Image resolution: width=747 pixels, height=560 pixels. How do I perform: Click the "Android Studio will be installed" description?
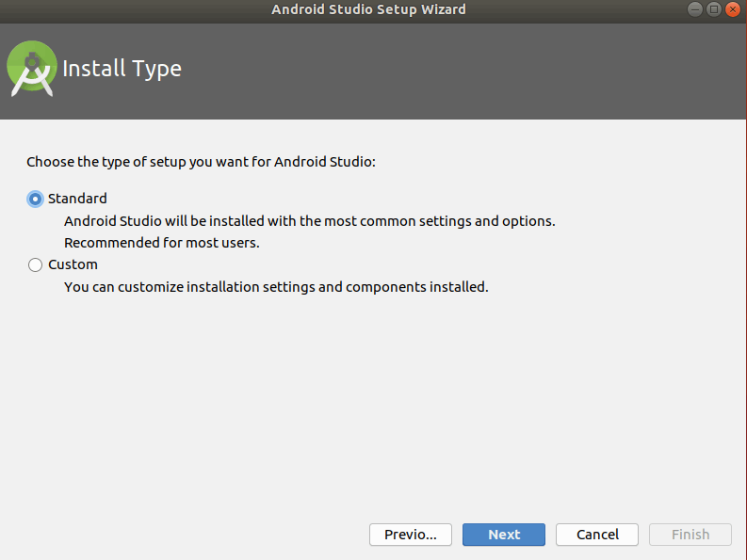point(310,221)
